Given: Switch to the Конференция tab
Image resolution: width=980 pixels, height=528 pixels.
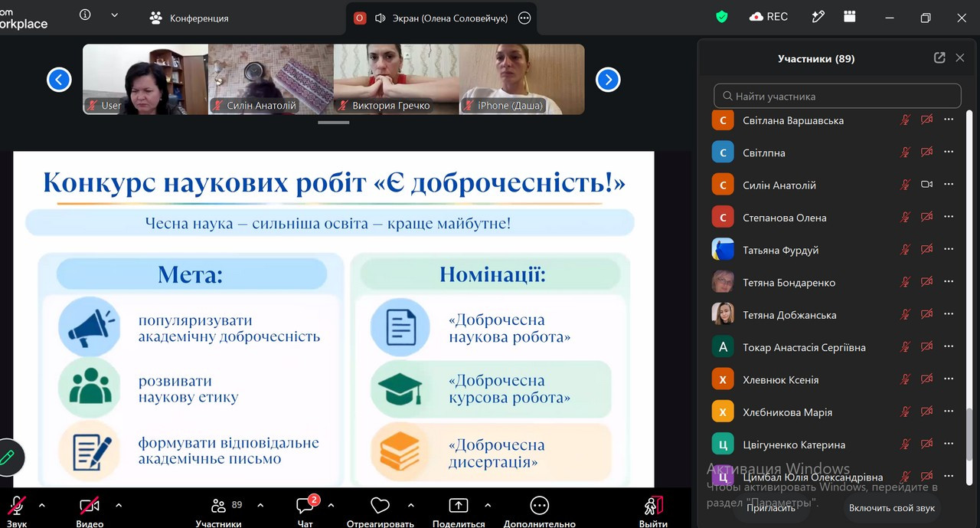Looking at the screenshot, I should [189, 18].
